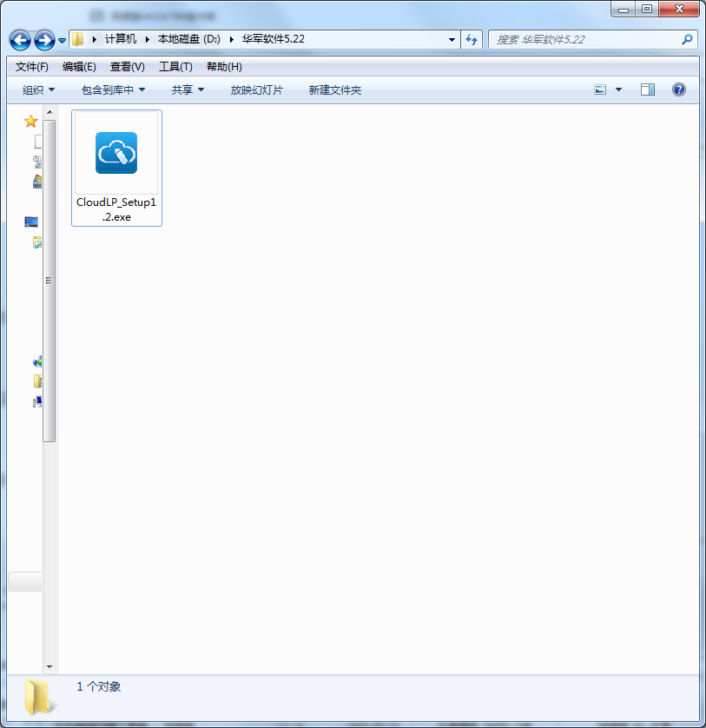Click the Refresh icon next to address bar
This screenshot has height=728, width=706.
tap(471, 39)
